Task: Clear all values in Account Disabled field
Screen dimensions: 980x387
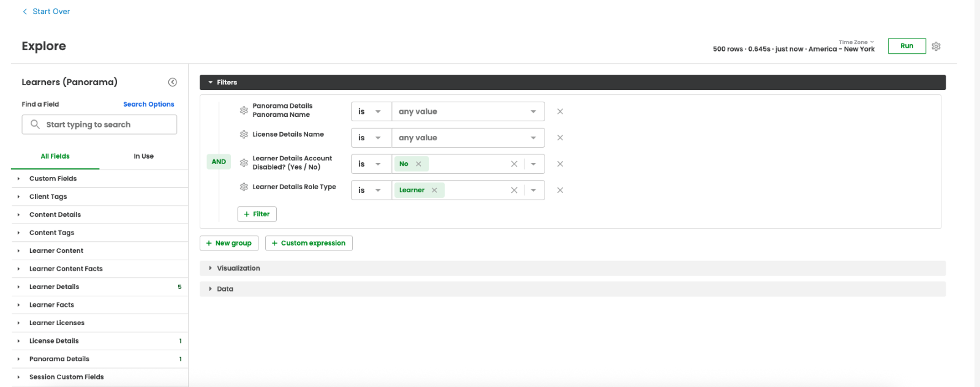Action: pos(514,164)
